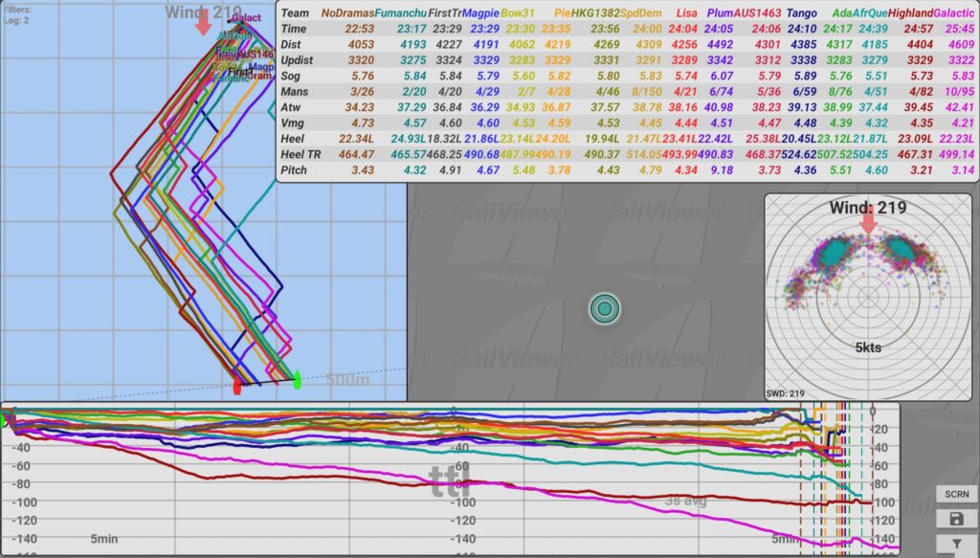Image resolution: width=980 pixels, height=558 pixels.
Task: Select the Heel TR row label
Action: (x=301, y=154)
